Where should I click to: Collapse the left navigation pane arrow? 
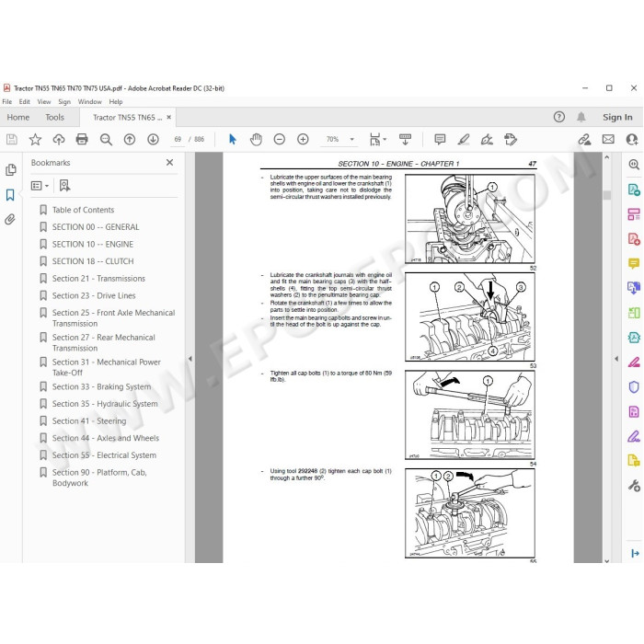pyautogui.click(x=190, y=359)
